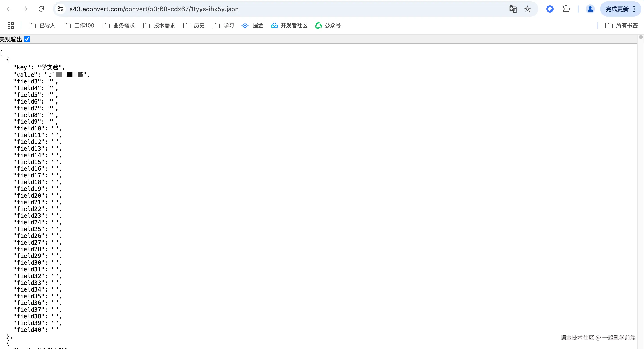
Task: Open the Extensions puzzle icon
Action: (566, 9)
